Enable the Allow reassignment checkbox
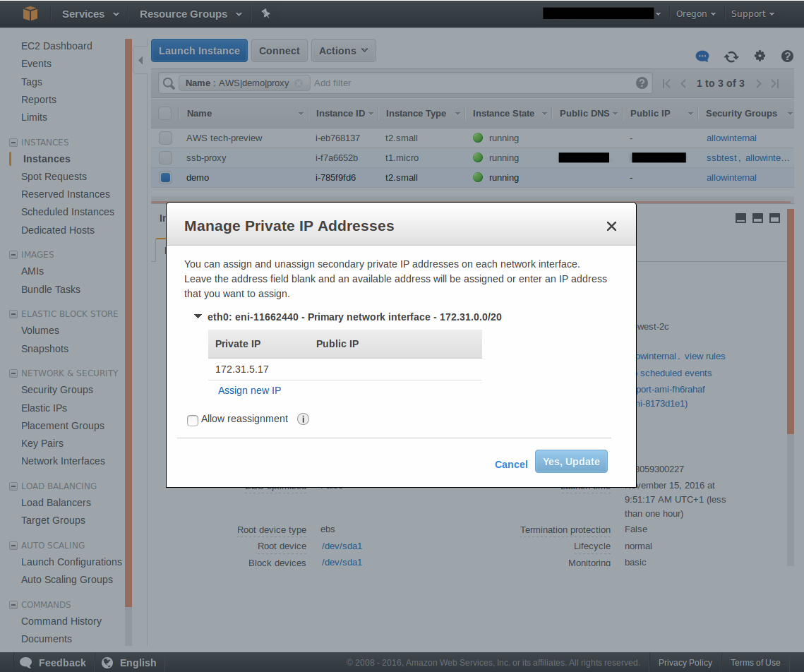 193,420
